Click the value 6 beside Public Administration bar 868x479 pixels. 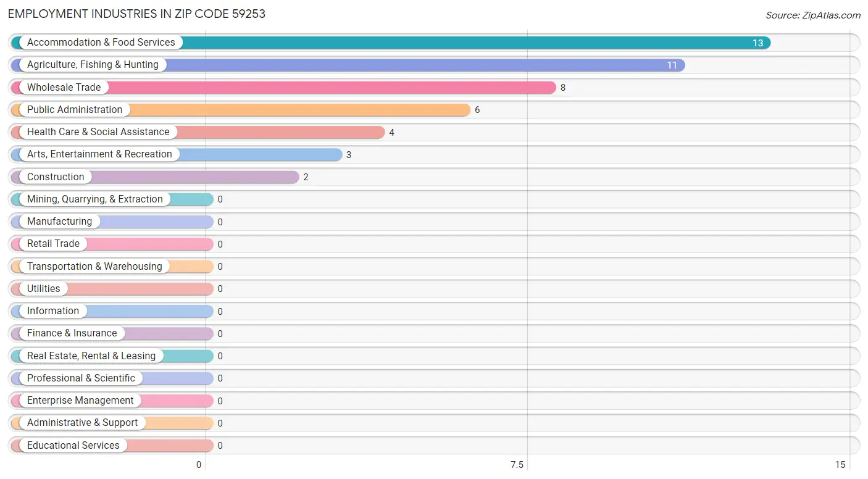(477, 110)
